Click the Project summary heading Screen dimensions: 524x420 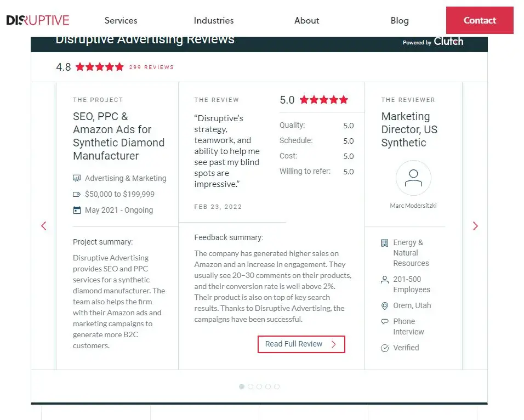103,242
